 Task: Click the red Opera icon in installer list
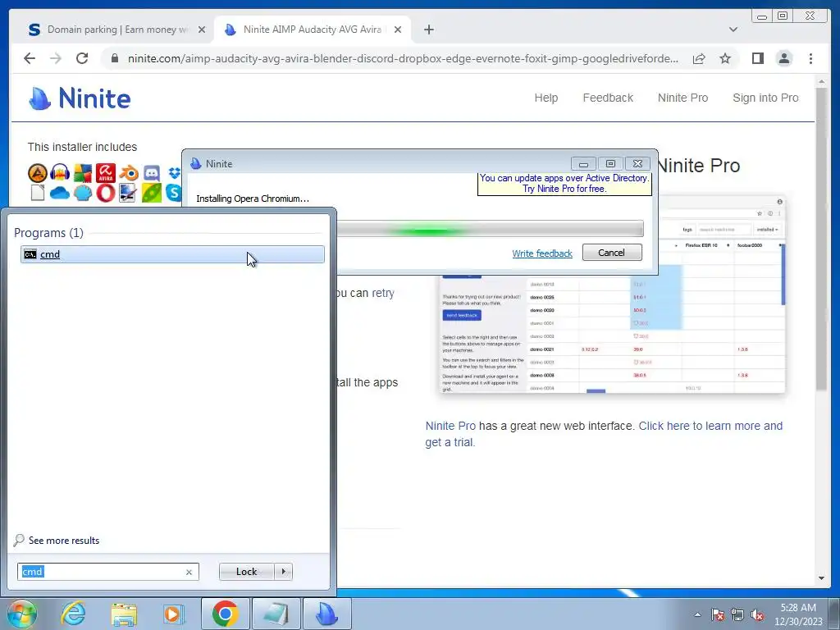106,193
